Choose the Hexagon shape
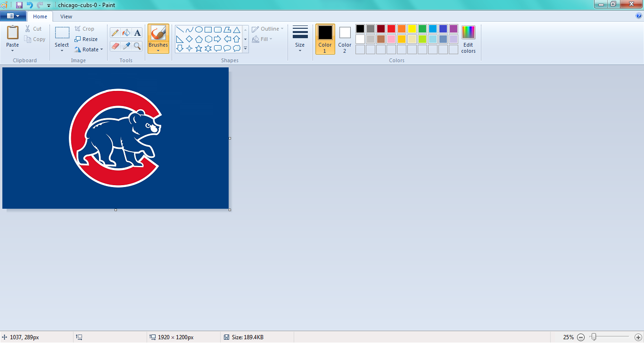The image size is (644, 343). point(208,39)
